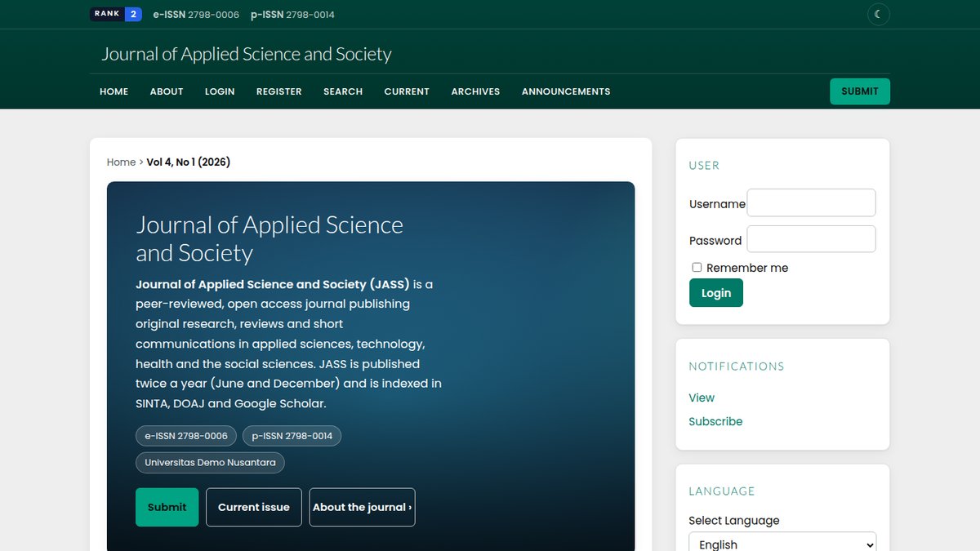Open the Select Language dropdown

[782, 544]
